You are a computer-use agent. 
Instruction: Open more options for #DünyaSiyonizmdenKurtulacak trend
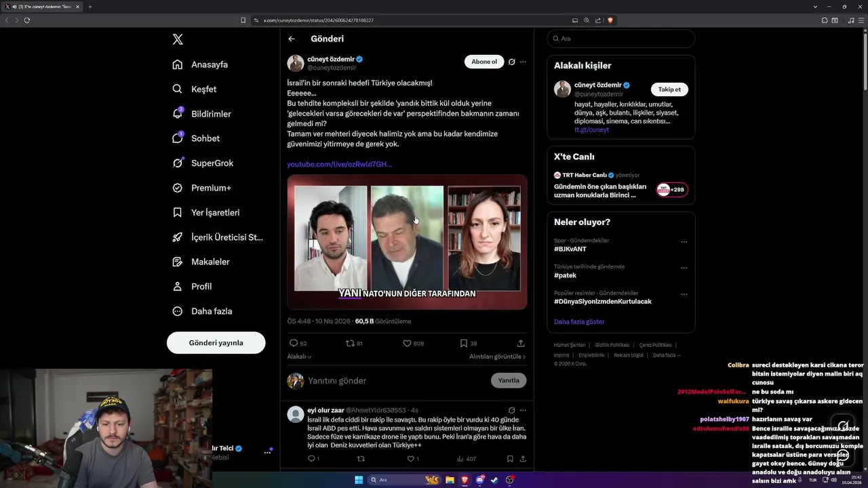click(684, 294)
